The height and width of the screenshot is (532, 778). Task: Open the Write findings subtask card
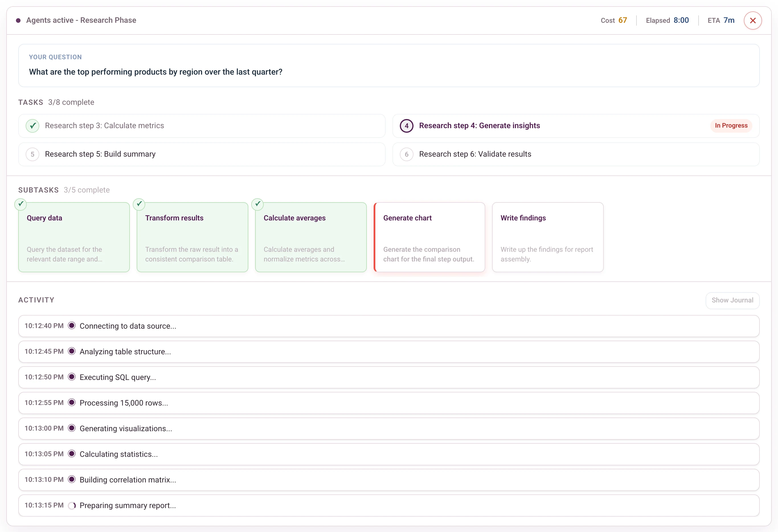point(548,237)
